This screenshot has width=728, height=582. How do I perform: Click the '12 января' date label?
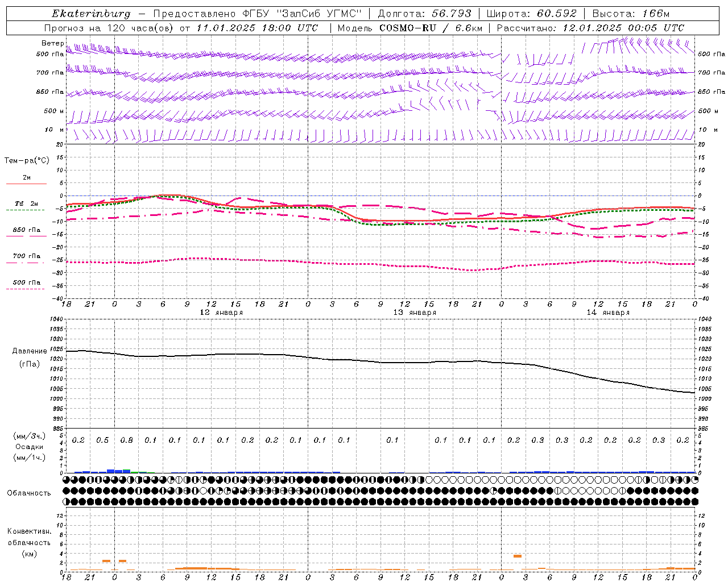point(221,313)
